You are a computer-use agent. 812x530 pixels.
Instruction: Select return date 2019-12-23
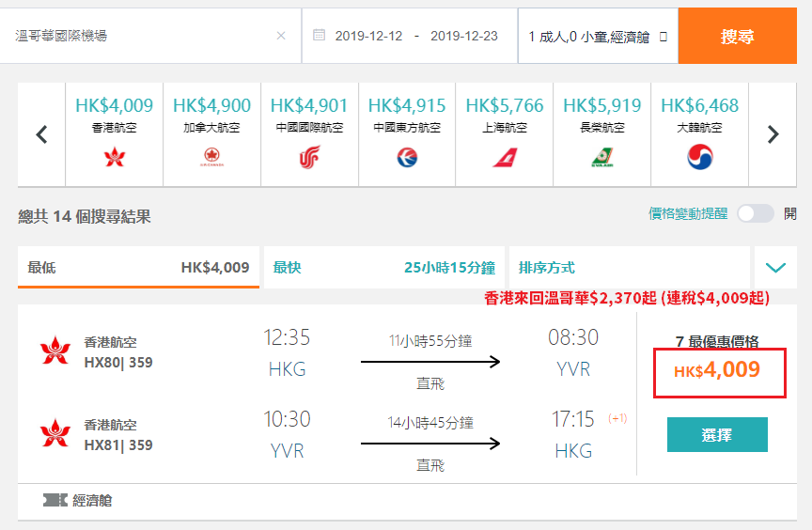pos(464,37)
